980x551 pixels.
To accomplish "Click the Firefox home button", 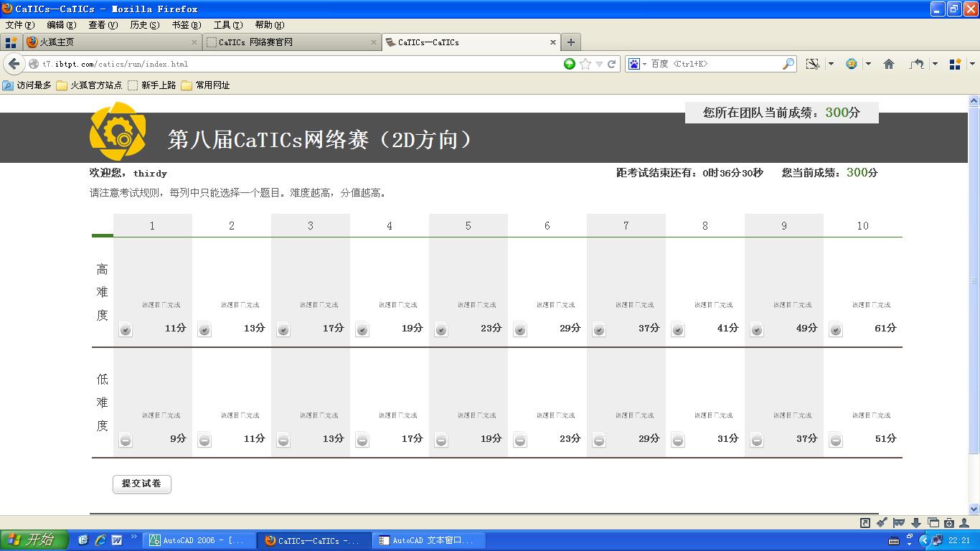I will pyautogui.click(x=889, y=64).
